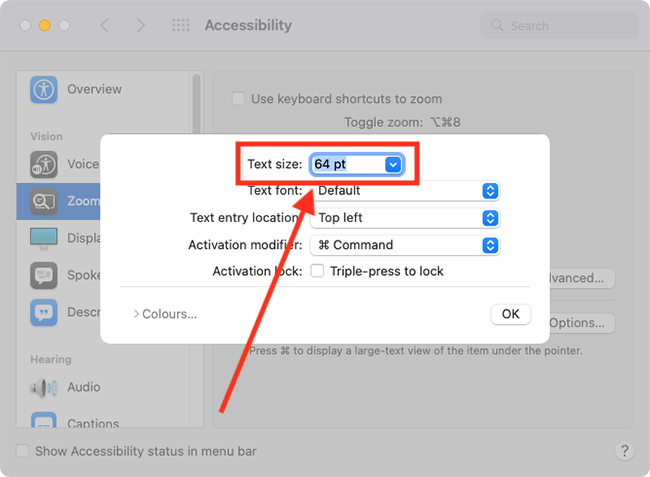
Task: Open the Text font Default dropdown
Action: point(405,191)
